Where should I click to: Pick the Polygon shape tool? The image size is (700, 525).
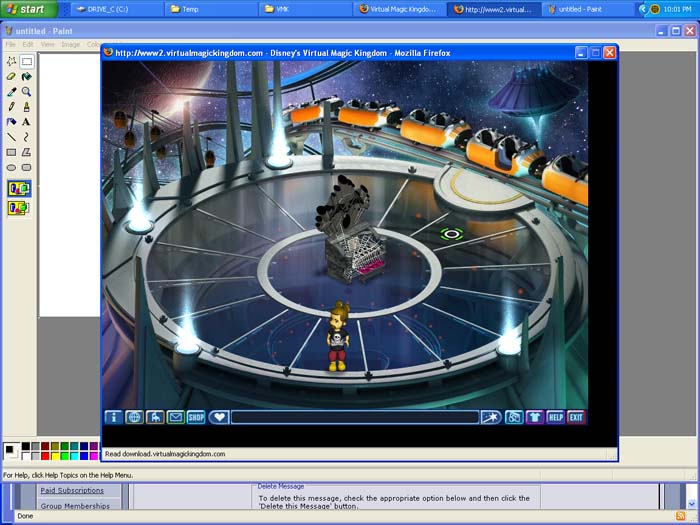pyautogui.click(x=26, y=152)
